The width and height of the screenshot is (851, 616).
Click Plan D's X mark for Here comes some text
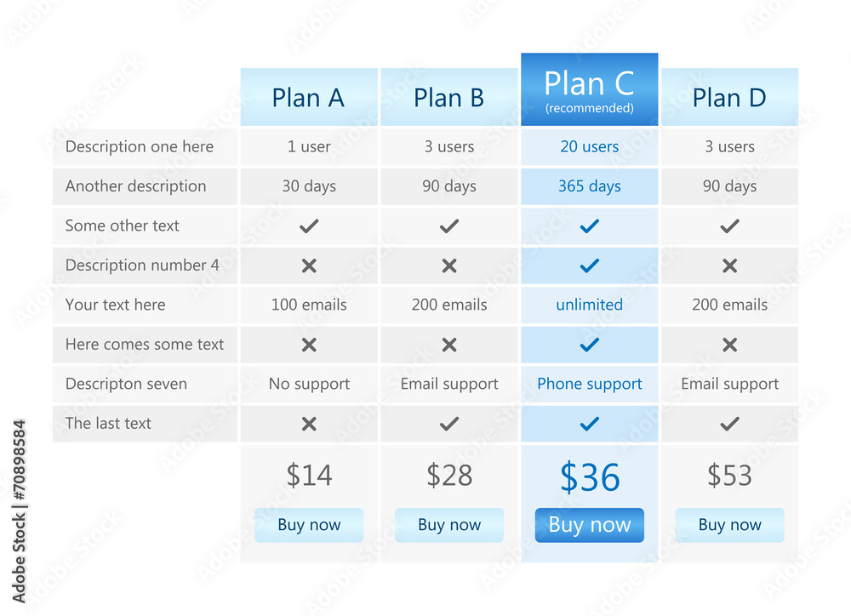730,345
